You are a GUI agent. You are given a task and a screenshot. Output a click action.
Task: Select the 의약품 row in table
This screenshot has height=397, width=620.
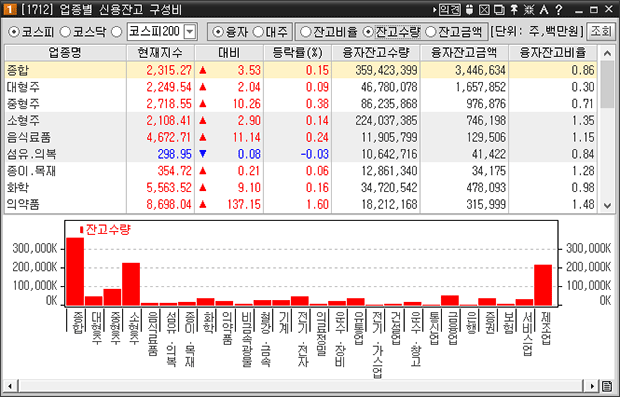click(301, 204)
